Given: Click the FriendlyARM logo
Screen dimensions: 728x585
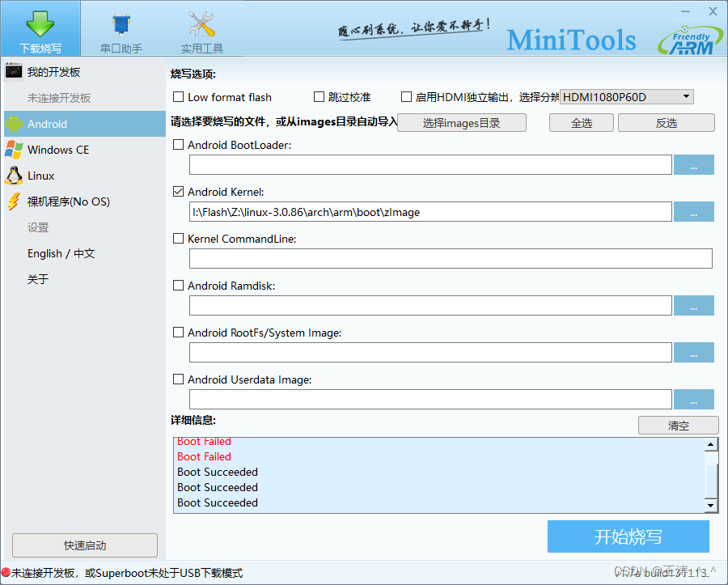Looking at the screenshot, I should coord(691,40).
